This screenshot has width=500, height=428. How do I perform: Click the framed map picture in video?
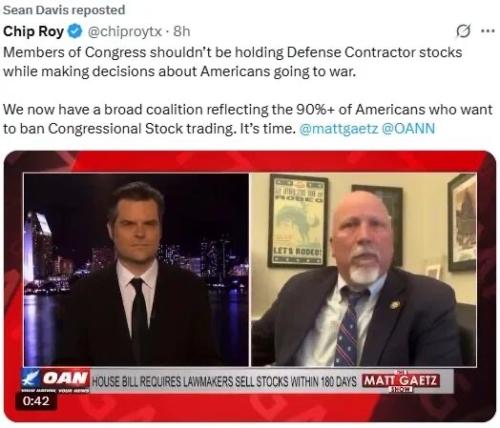pos(462,222)
